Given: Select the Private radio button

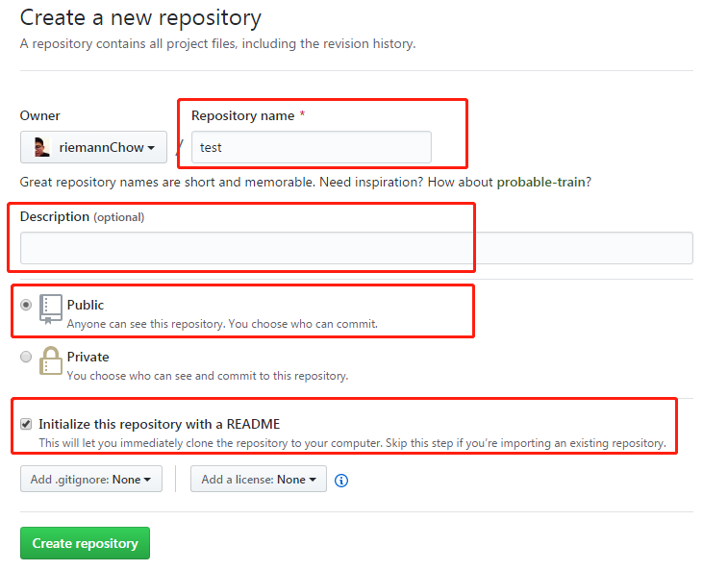Looking at the screenshot, I should pos(26,357).
